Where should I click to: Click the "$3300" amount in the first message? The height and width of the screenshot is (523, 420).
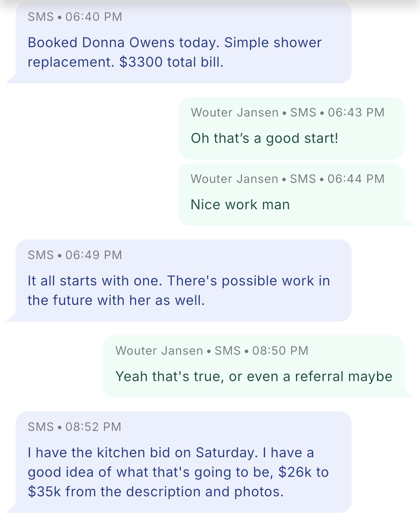coord(141,62)
